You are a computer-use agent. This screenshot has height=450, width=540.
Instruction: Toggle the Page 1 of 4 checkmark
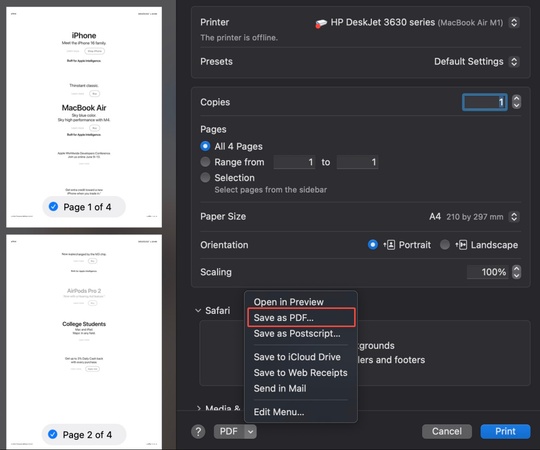pos(53,207)
